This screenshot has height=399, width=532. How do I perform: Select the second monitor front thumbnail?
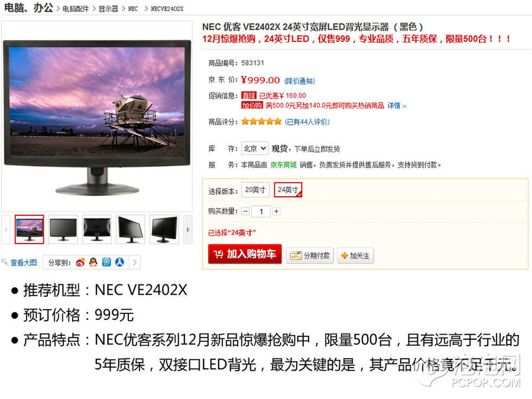(63, 229)
